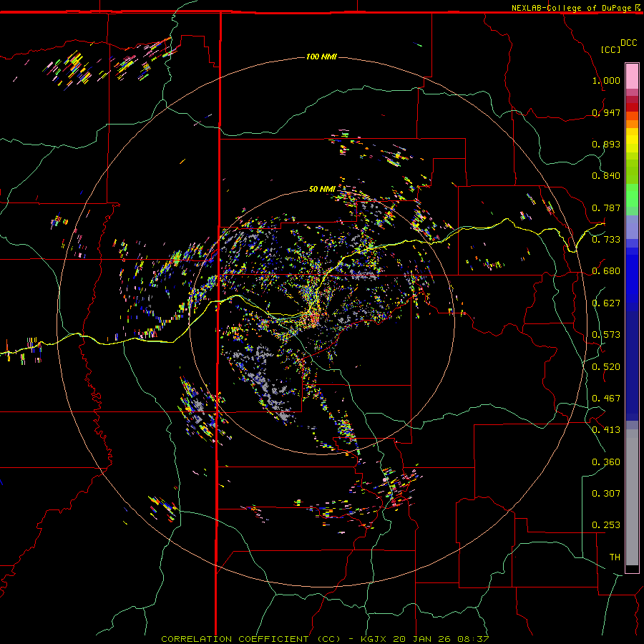
Task: Click the DCC legend title
Action: click(629, 43)
